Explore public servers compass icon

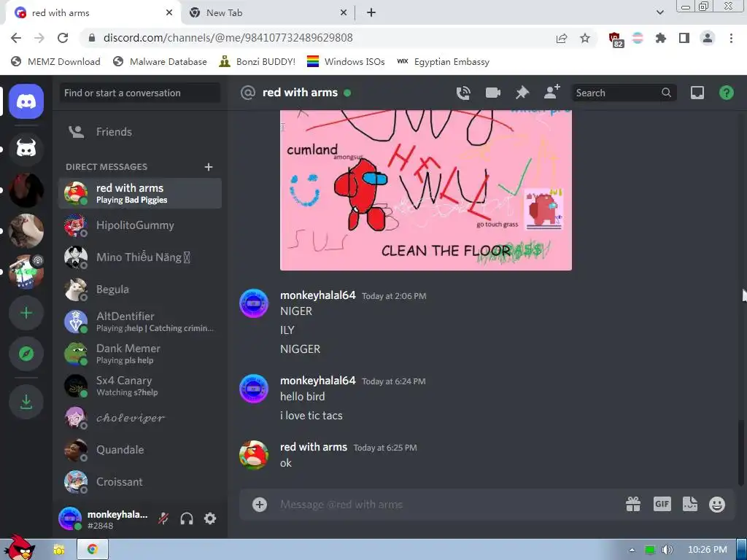point(26,354)
